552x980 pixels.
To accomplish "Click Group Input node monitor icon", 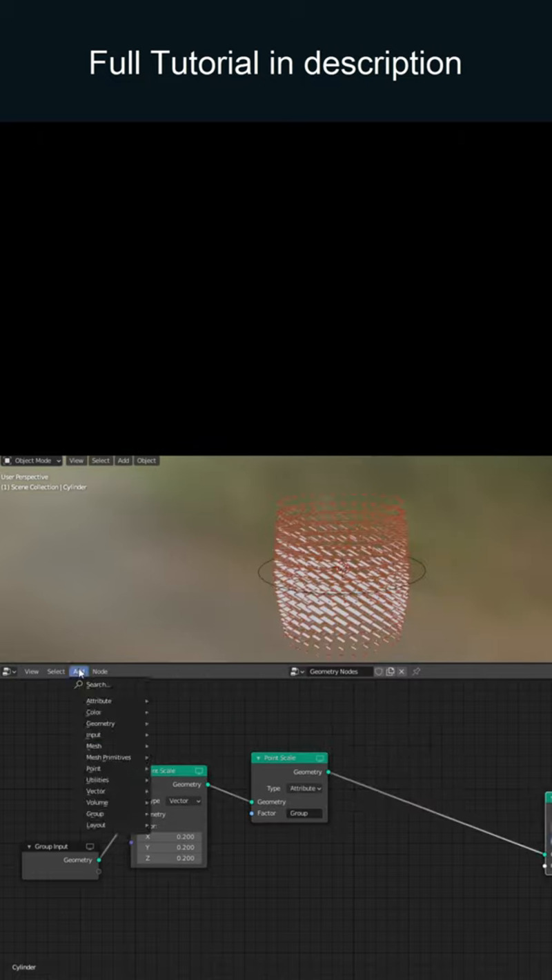I will click(90, 846).
